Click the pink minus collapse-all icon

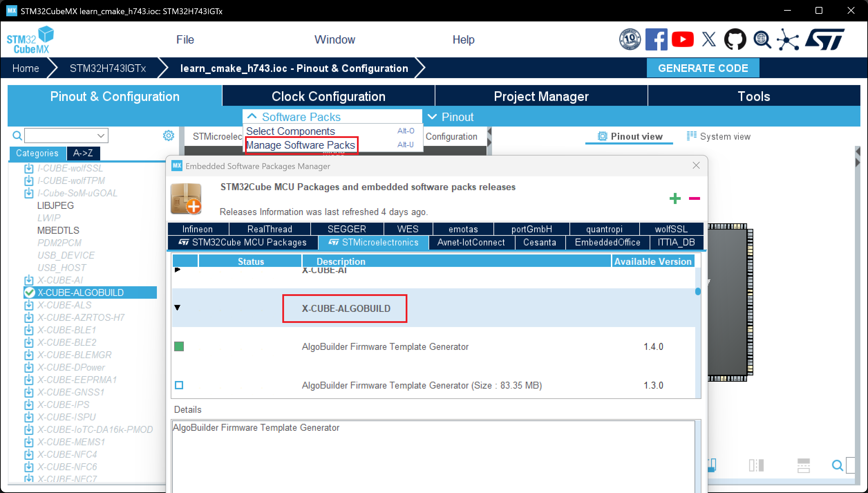[694, 198]
